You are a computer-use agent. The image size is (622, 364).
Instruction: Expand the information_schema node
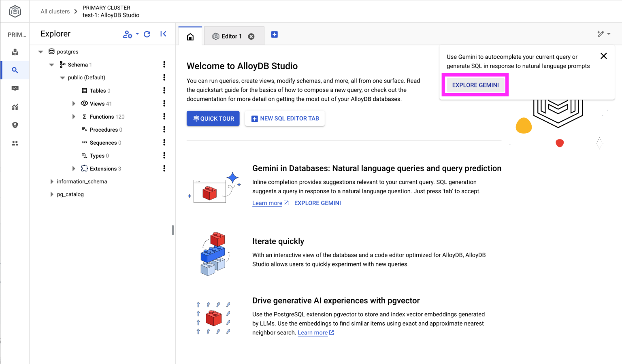click(x=52, y=181)
